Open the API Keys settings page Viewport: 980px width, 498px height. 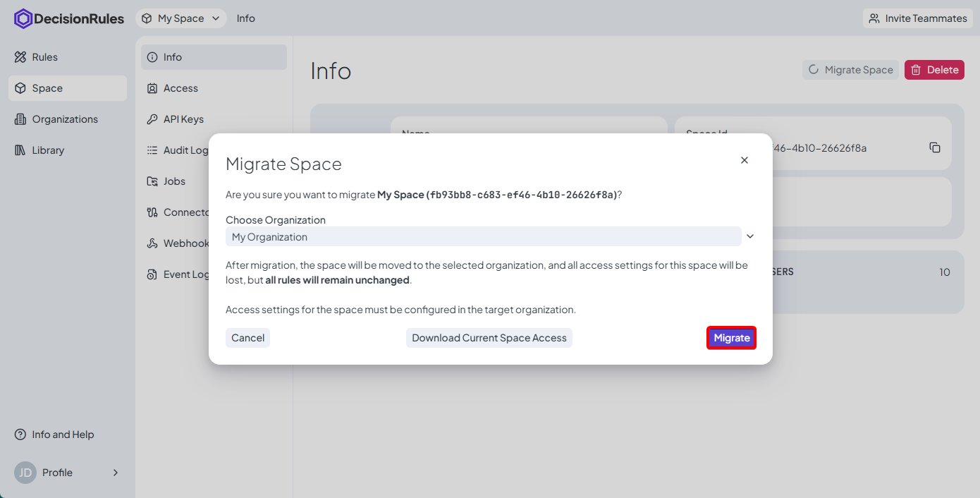pyautogui.click(x=183, y=119)
